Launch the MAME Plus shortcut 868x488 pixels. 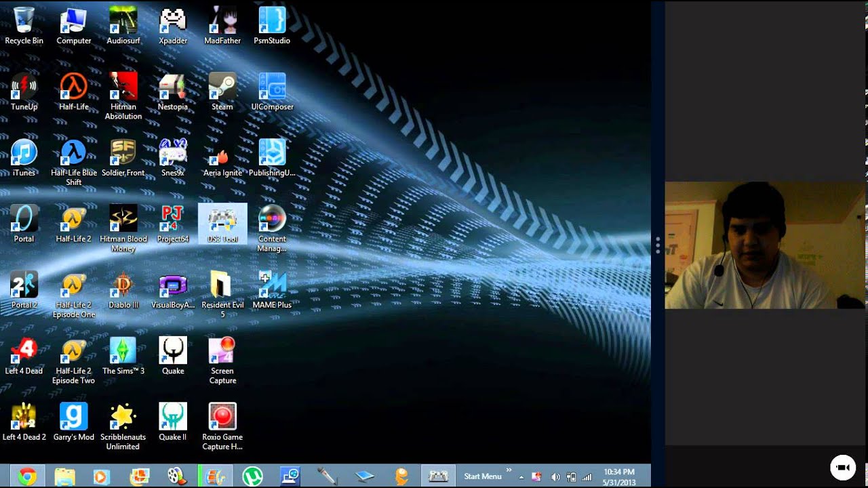point(272,291)
